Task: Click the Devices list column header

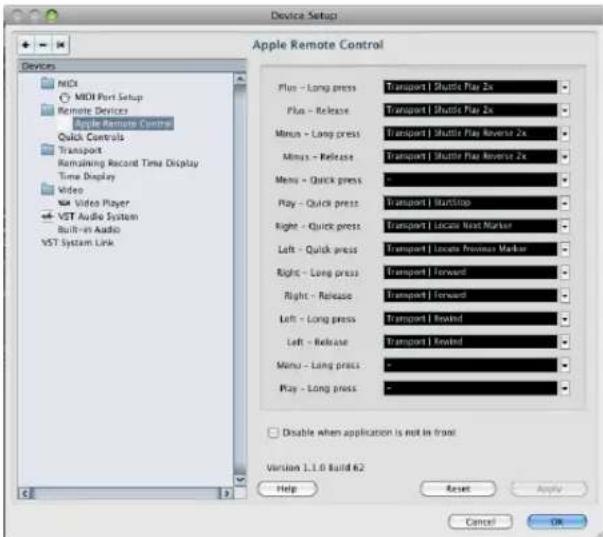Action: [x=132, y=66]
